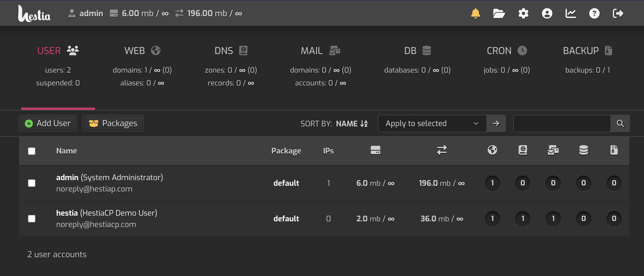Viewport: 644px width, 276px height.
Task: Focus the user search input field
Action: point(562,123)
